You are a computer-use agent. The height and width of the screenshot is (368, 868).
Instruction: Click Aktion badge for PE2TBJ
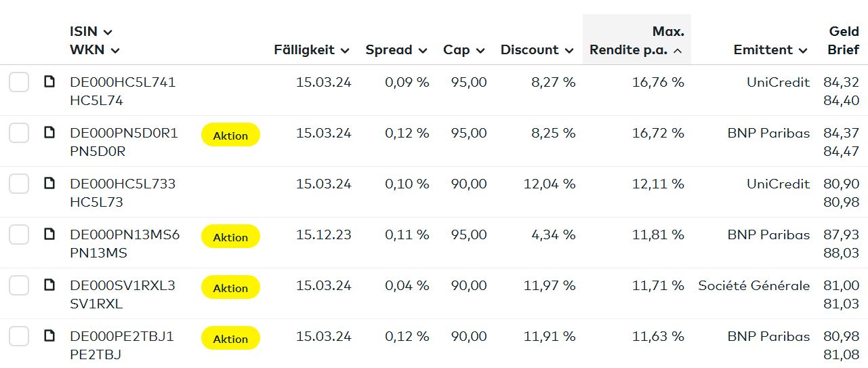click(x=230, y=339)
